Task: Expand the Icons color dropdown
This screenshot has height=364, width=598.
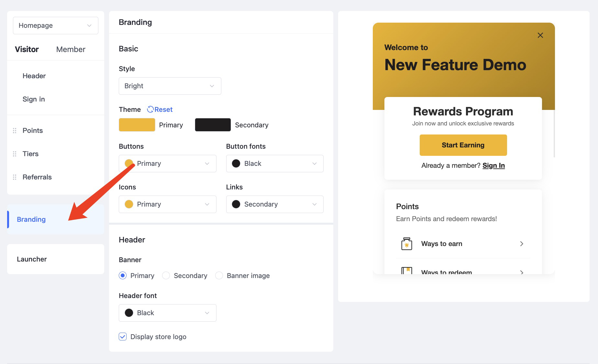Action: [x=168, y=204]
